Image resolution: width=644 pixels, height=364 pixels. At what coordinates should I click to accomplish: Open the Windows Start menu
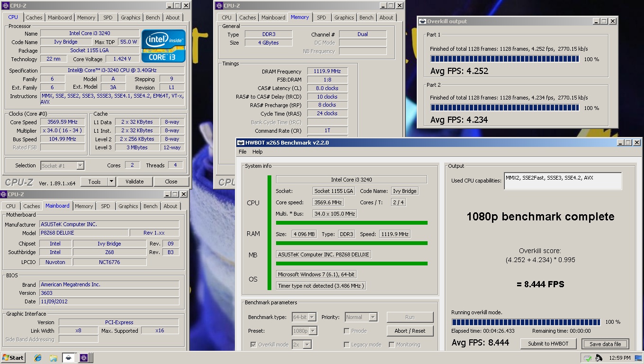coord(13,357)
